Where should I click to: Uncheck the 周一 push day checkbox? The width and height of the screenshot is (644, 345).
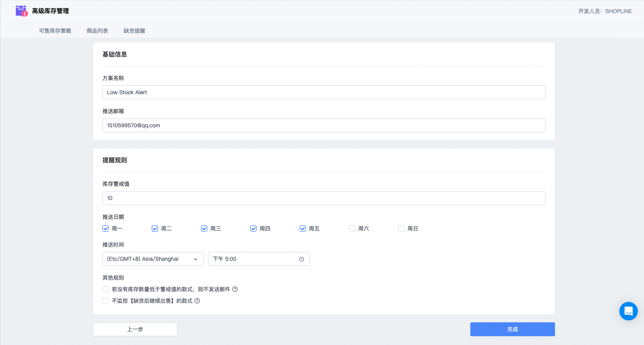tap(106, 228)
